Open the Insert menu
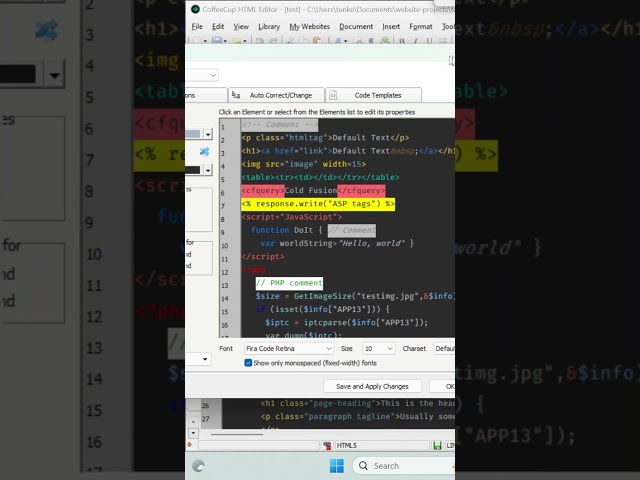The image size is (640, 480). [391, 27]
